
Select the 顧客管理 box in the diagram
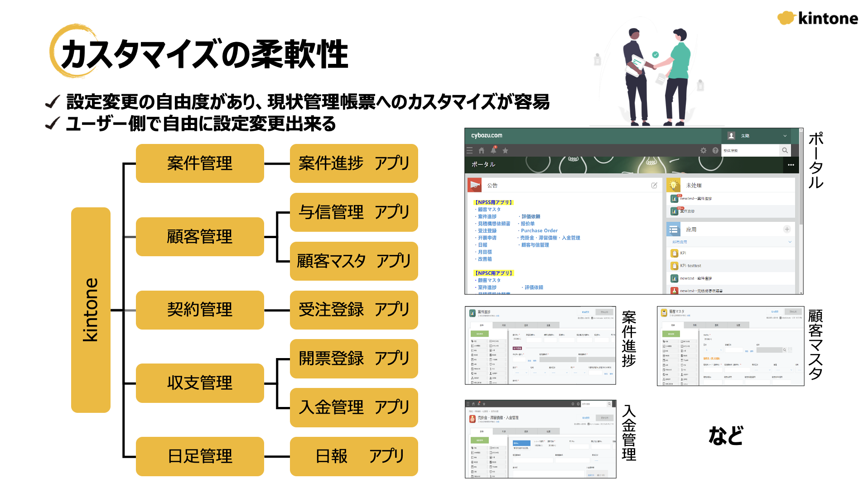pyautogui.click(x=200, y=237)
